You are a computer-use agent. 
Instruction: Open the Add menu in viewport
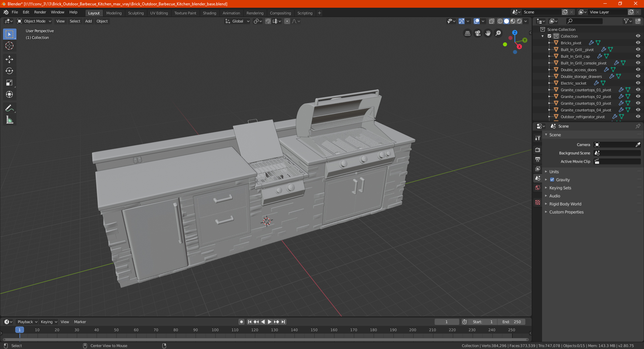tap(88, 21)
